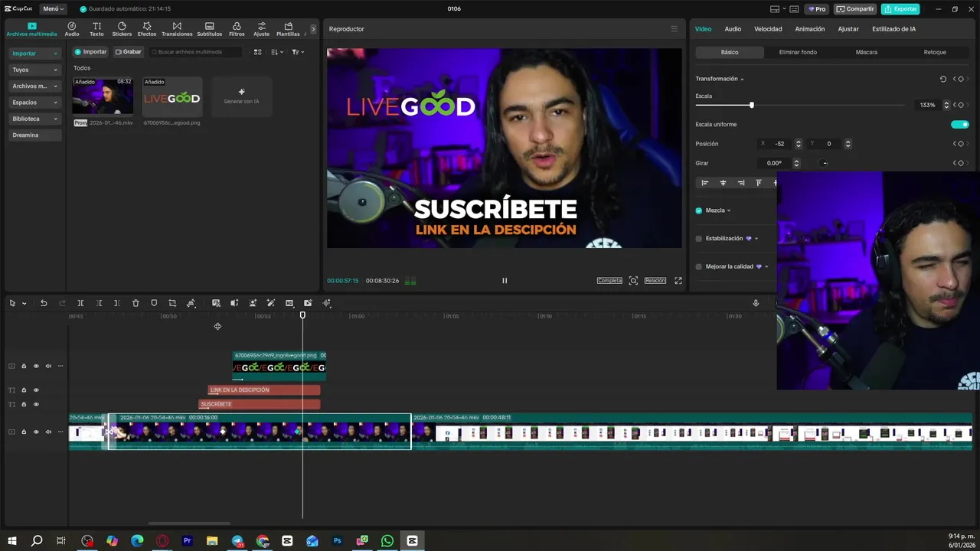Open the Audio media tab
Image resolution: width=980 pixels, height=551 pixels.
[x=72, y=29]
